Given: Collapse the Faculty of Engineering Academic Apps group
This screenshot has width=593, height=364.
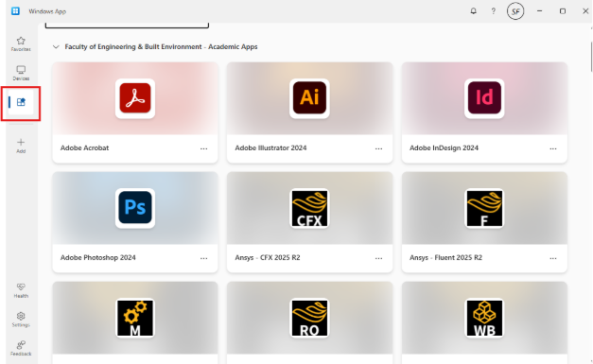Looking at the screenshot, I should click(56, 47).
